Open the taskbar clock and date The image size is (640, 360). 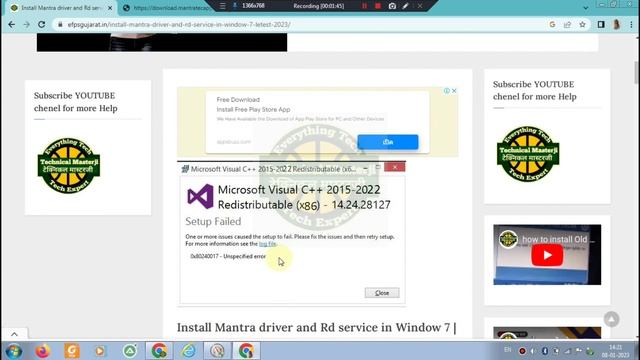click(x=615, y=351)
